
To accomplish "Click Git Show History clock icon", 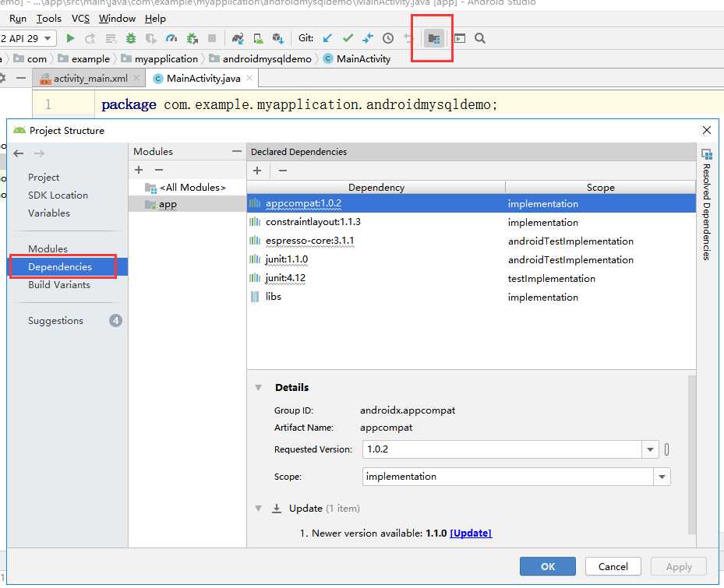I will click(388, 38).
